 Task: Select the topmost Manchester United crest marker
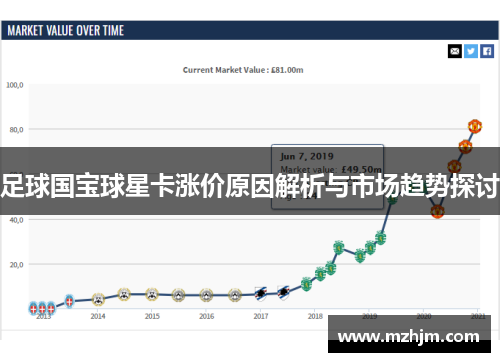475,126
